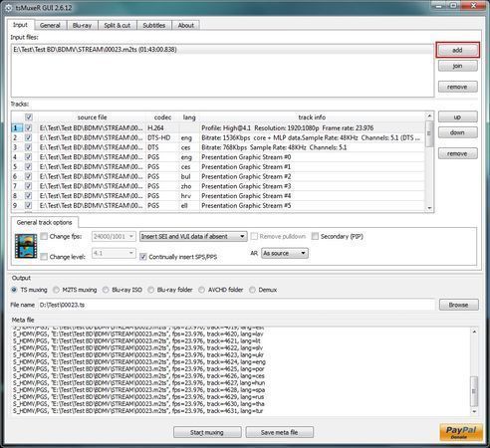Switch to the Blu-ray tab
Image resolution: width=490 pixels, height=448 pixels.
coord(82,25)
